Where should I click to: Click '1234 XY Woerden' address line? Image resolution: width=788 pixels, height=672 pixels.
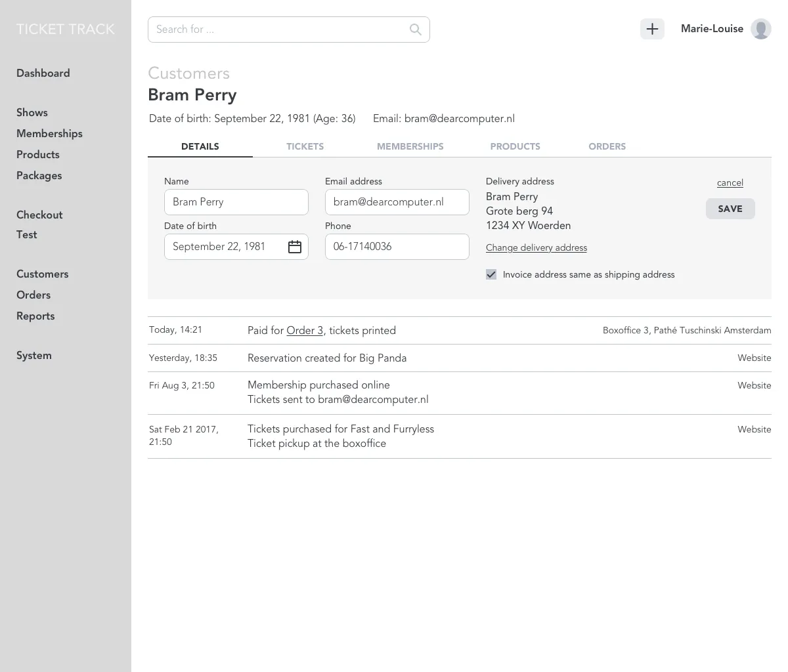(529, 225)
